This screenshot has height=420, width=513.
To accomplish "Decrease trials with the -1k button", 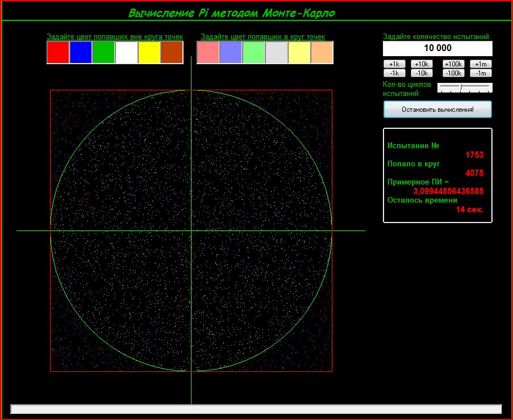I will coord(394,73).
